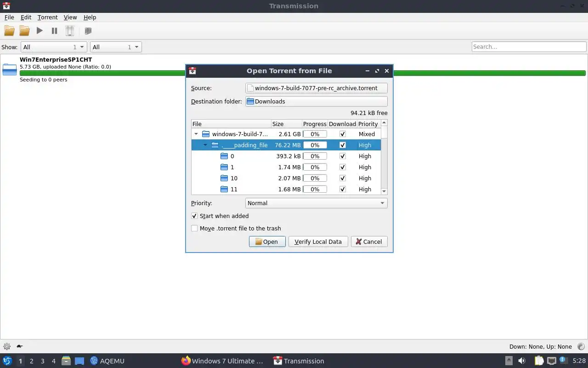This screenshot has width=588, height=368.
Task: Uncheck Download for windows-7-build root row
Action: [x=342, y=134]
